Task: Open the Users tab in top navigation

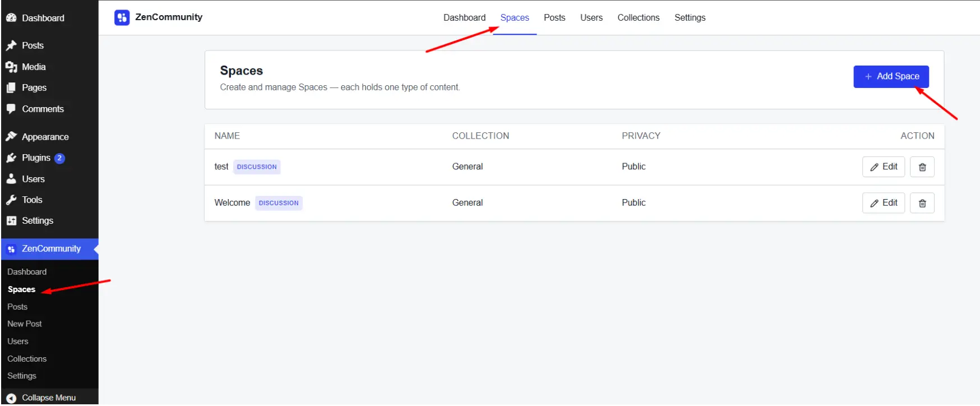Action: click(x=591, y=17)
